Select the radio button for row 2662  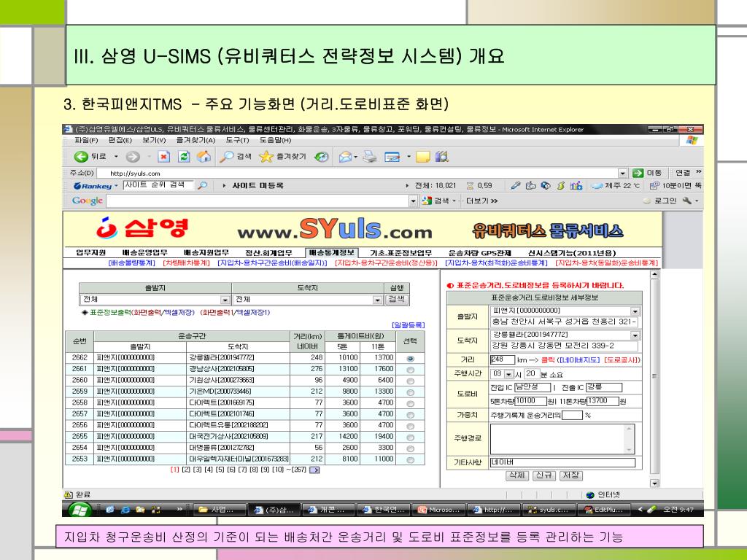[x=410, y=359]
